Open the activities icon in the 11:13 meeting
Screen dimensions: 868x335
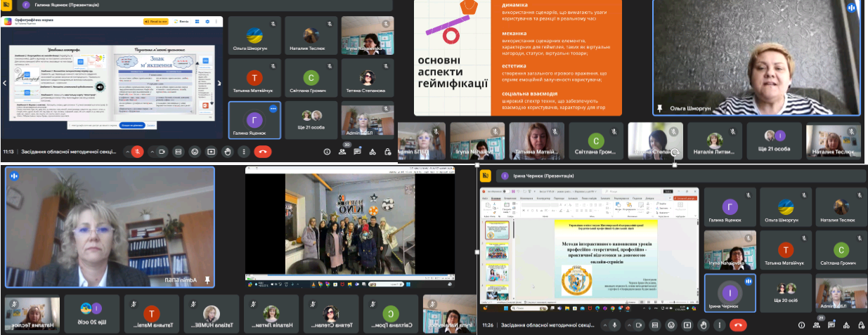pyautogui.click(x=373, y=151)
